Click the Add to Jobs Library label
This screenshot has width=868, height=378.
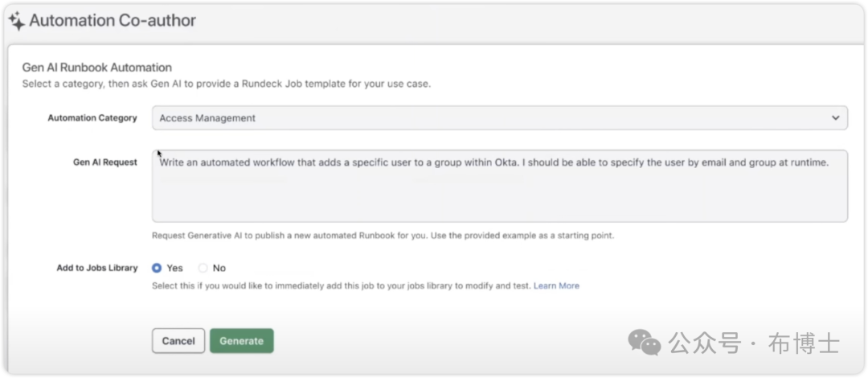(97, 269)
